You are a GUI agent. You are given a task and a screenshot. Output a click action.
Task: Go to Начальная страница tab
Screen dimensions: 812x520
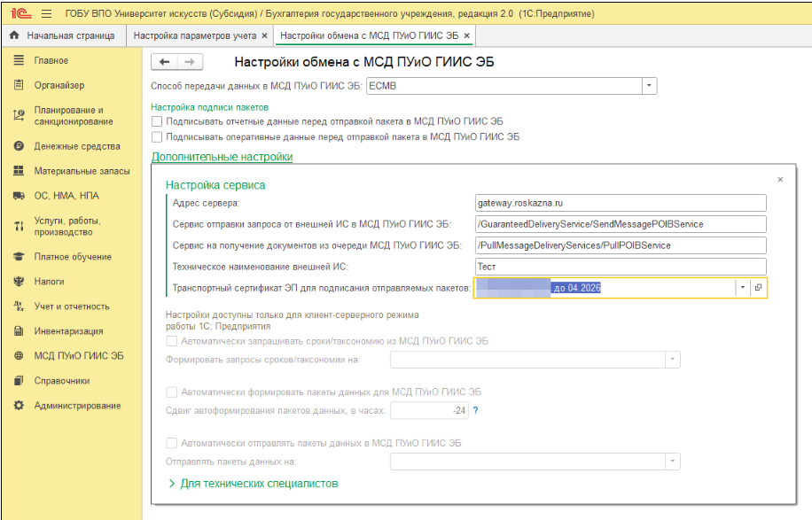(x=62, y=35)
